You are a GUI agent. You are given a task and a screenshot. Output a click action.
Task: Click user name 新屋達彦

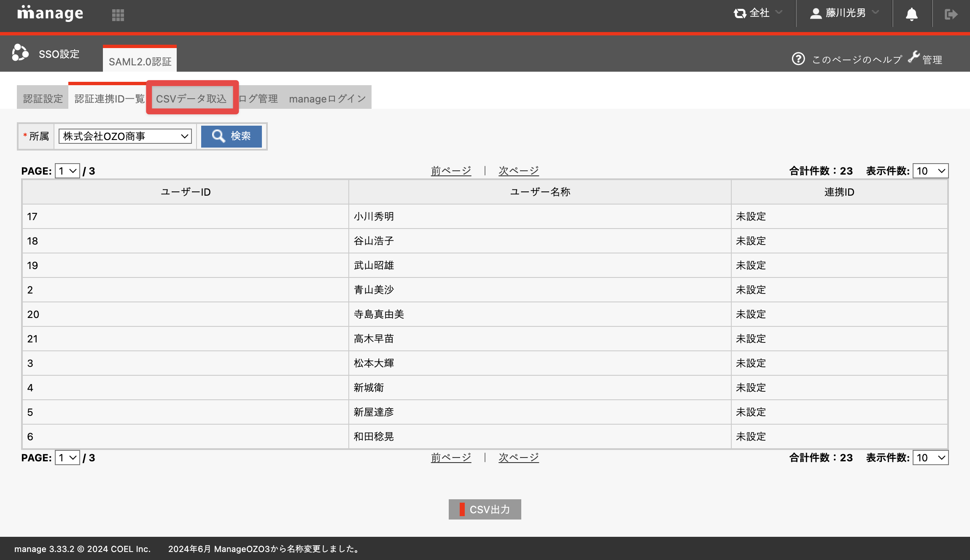[374, 412]
